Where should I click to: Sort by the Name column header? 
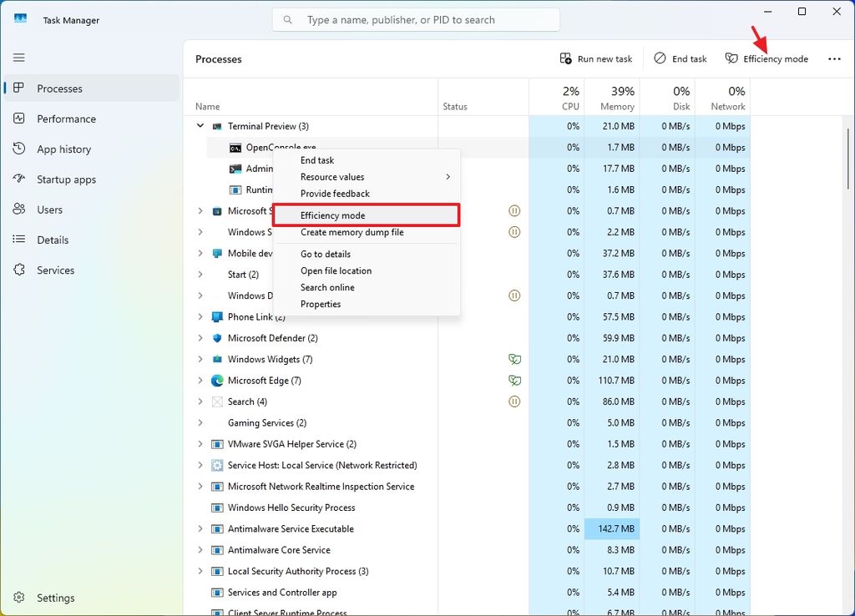pyautogui.click(x=311, y=98)
